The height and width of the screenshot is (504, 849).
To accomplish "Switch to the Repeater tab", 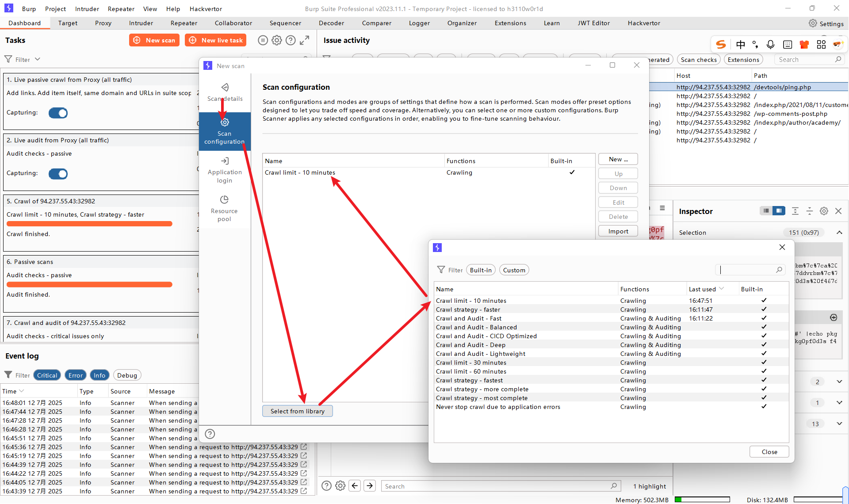I will click(184, 23).
